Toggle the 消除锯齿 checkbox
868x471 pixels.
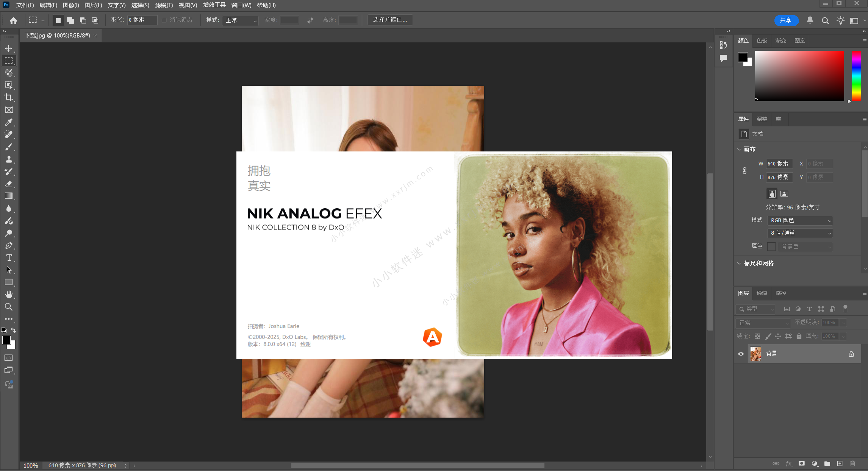click(x=164, y=20)
